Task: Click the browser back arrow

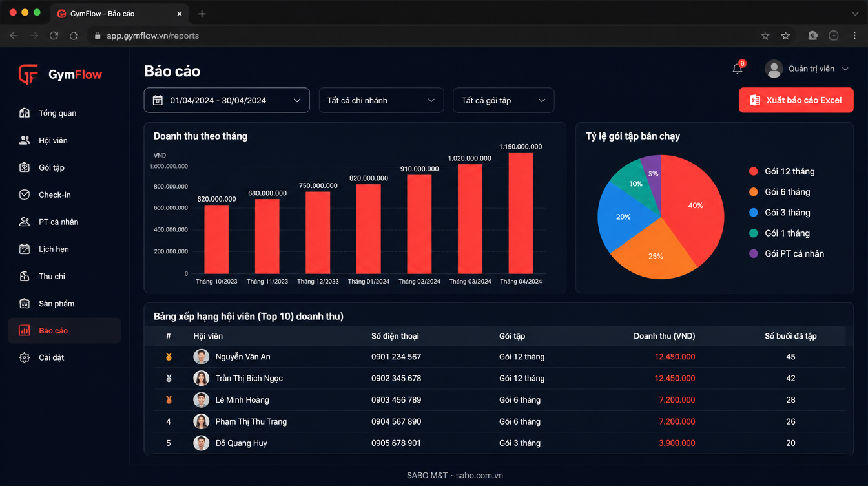Action: [14, 36]
